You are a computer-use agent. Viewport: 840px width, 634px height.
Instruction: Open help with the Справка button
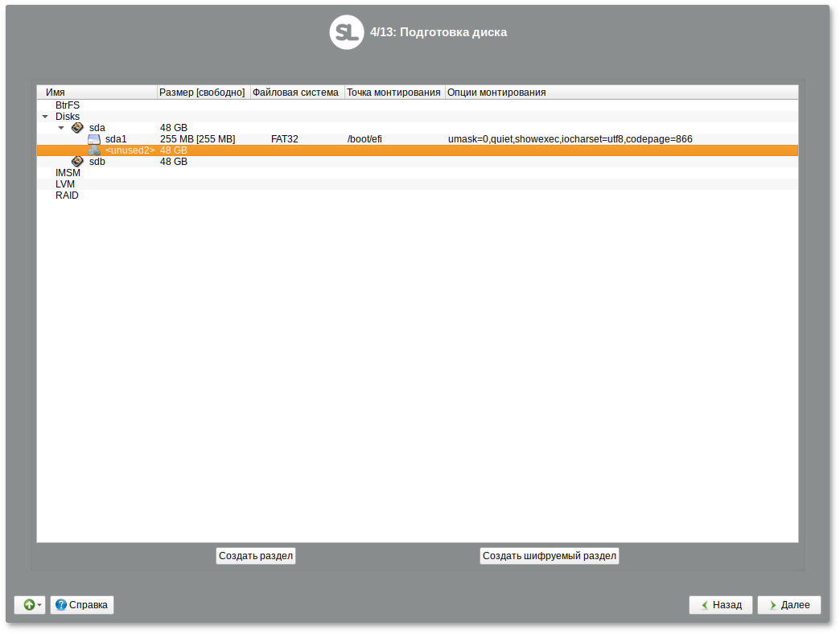point(82,605)
